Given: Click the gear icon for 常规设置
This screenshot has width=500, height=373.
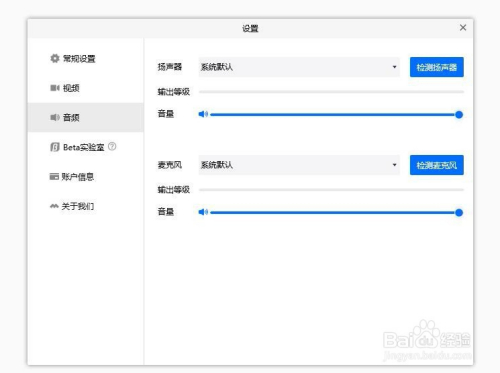Looking at the screenshot, I should click(x=55, y=58).
